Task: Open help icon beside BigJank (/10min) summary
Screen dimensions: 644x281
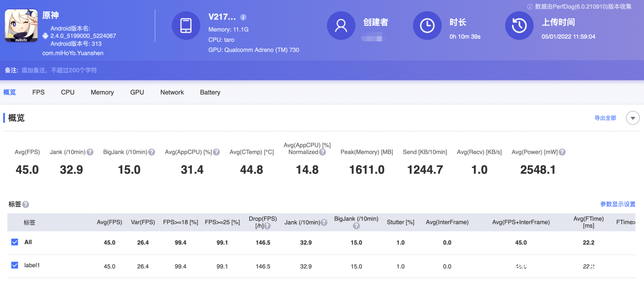Action: pyautogui.click(x=152, y=152)
